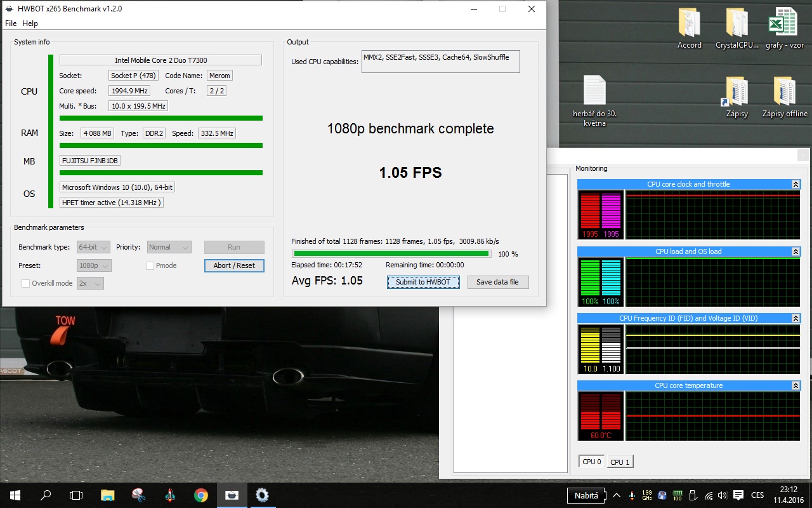This screenshot has height=508, width=812.
Task: Switch to the CPU 1 tab
Action: click(x=620, y=462)
